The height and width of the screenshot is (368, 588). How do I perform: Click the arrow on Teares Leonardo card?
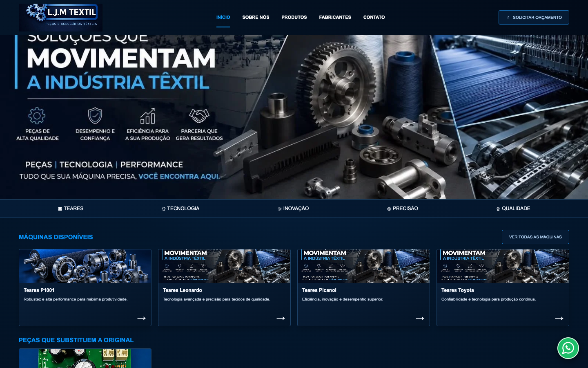pyautogui.click(x=281, y=318)
